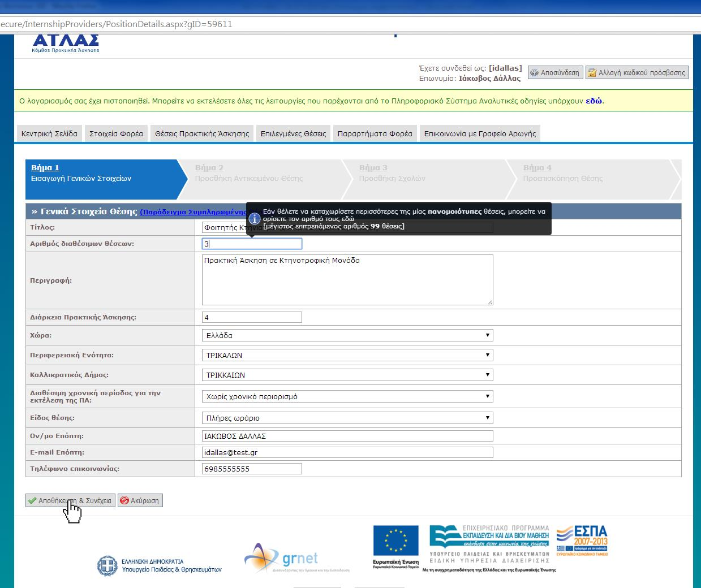
Task: Open Αλλαγή κωδικού πρόσβασης button
Action: pos(637,72)
